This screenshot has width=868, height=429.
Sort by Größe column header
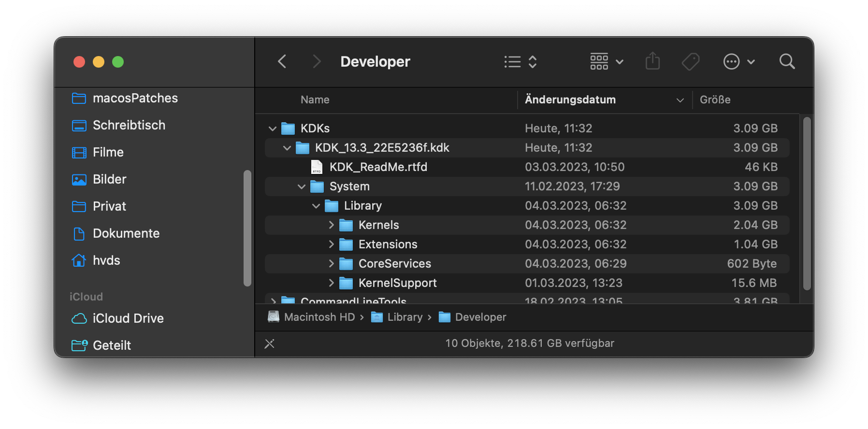pyautogui.click(x=715, y=100)
